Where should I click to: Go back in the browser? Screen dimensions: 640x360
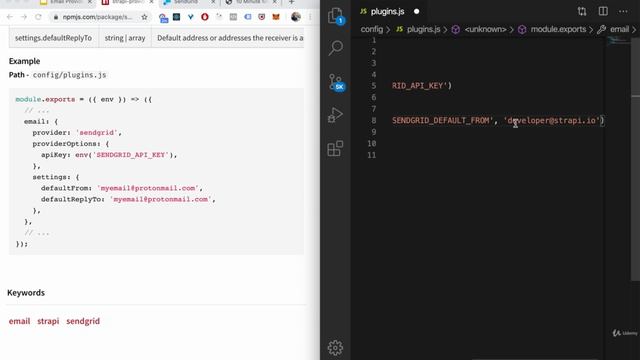click(10, 17)
